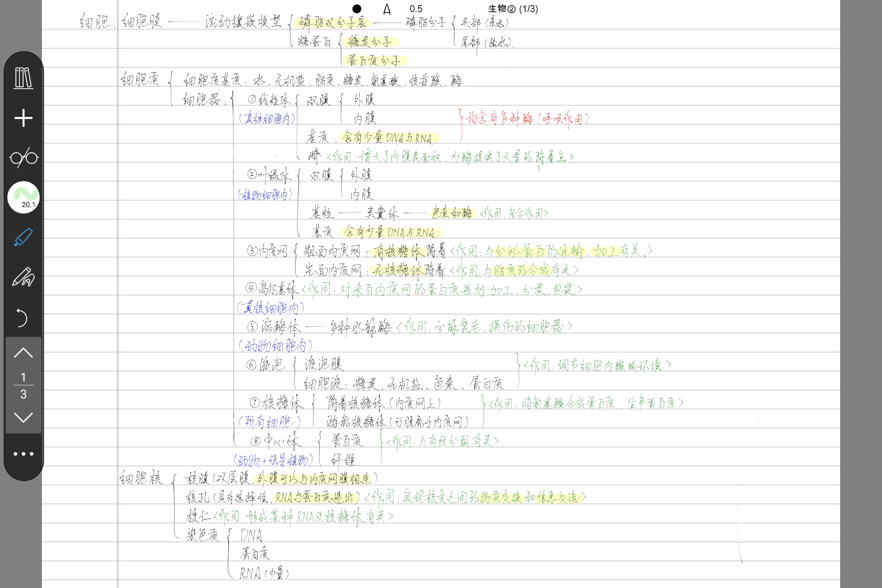Open the green stroke preview 20.1
The width and height of the screenshot is (882, 588).
23,198
